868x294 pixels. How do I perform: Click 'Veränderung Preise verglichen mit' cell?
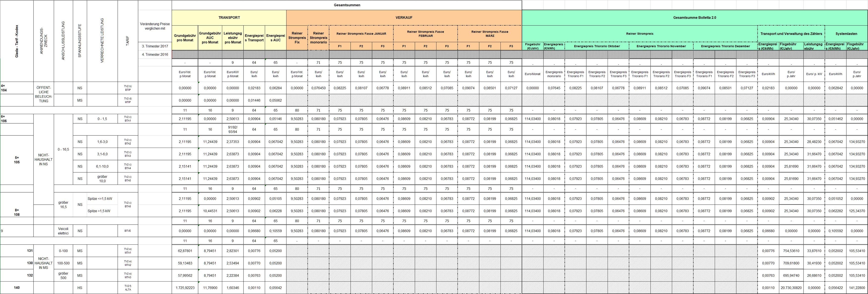pyautogui.click(x=155, y=26)
